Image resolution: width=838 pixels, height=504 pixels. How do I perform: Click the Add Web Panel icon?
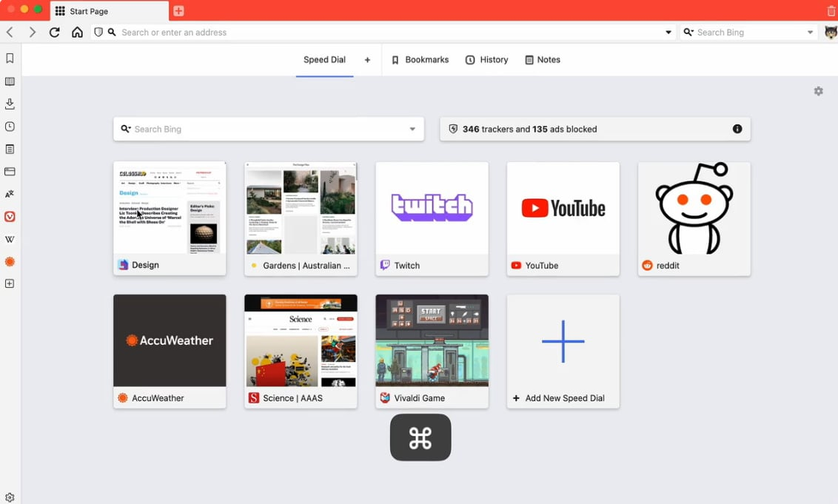[10, 283]
